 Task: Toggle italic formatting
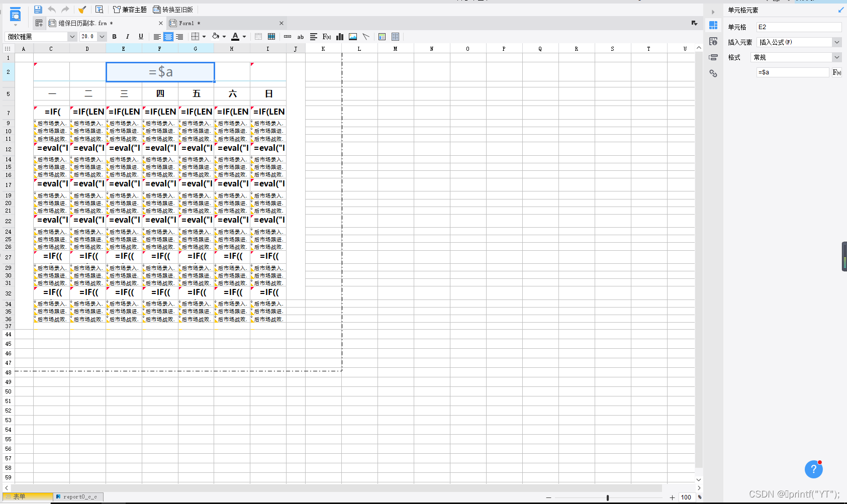pyautogui.click(x=128, y=37)
